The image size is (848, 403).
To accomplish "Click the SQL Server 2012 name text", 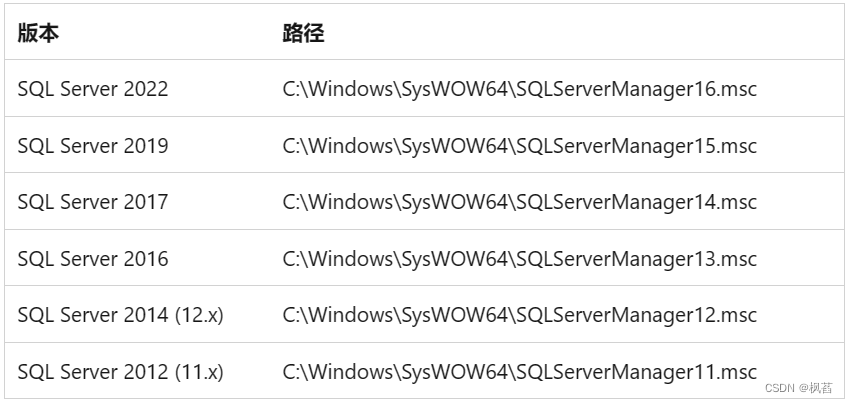I will [92, 372].
